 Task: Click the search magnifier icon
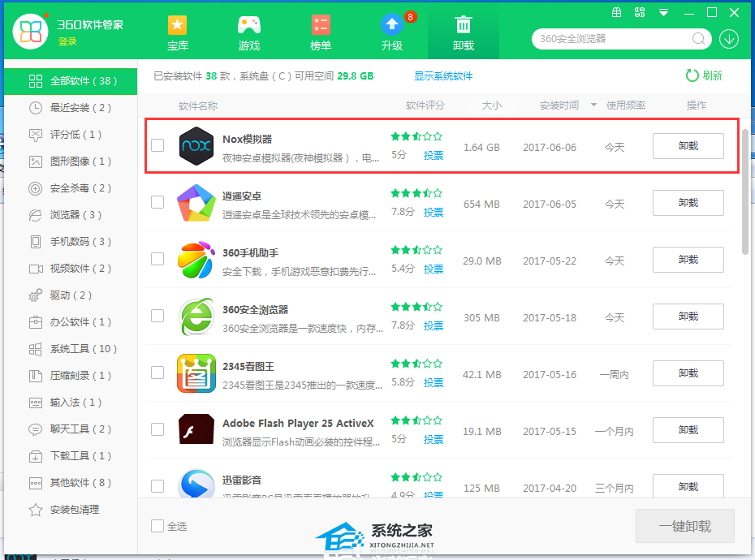pyautogui.click(x=699, y=38)
